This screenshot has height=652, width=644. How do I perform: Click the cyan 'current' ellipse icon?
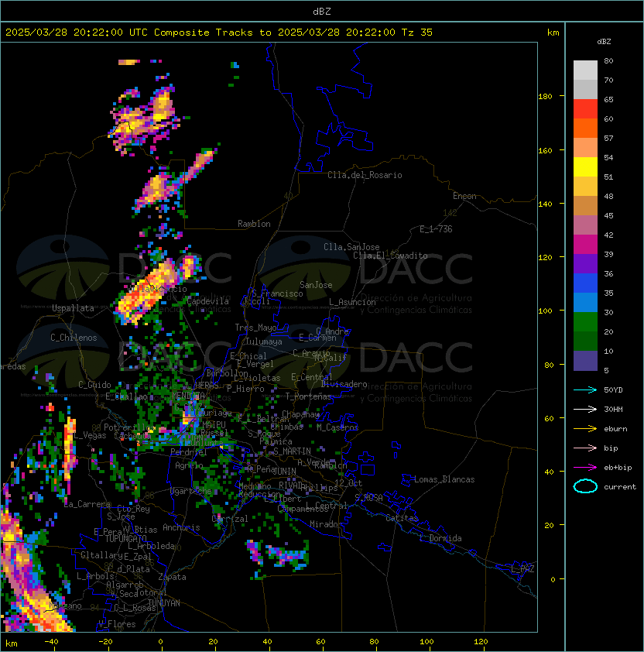585,486
